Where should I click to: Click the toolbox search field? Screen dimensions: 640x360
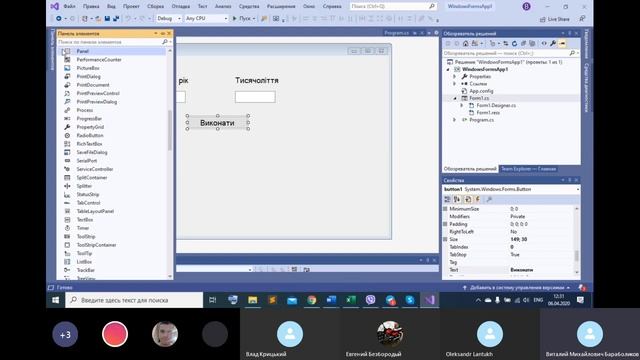point(109,42)
